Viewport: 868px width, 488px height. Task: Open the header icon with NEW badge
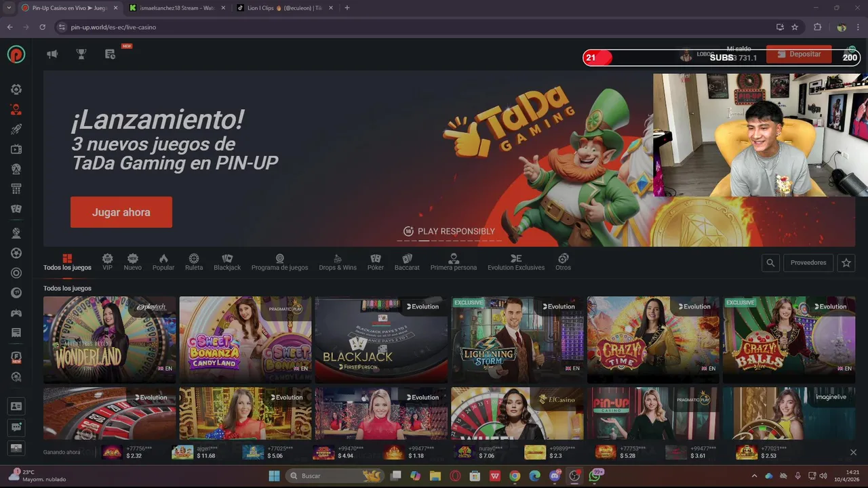click(x=111, y=54)
